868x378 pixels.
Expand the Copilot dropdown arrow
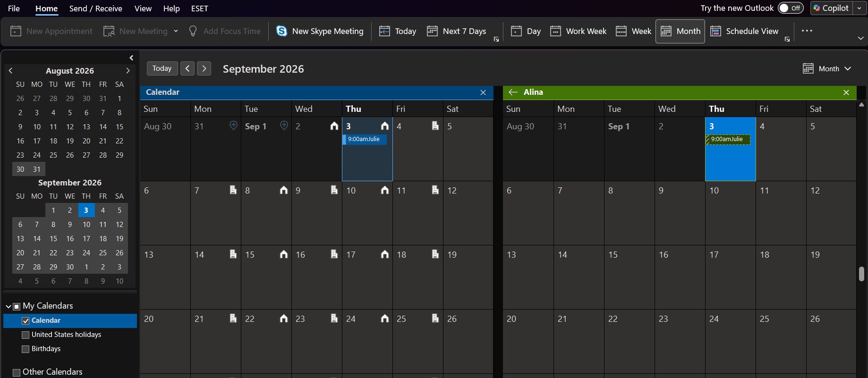pyautogui.click(x=859, y=8)
